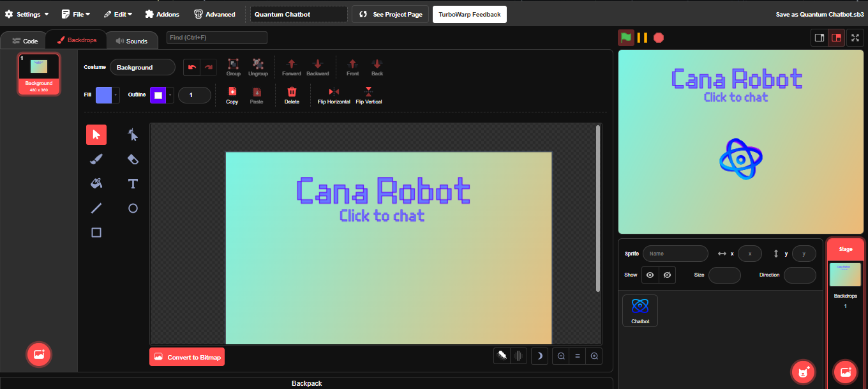The height and width of the screenshot is (389, 868).
Task: Show the sprite using eye icon
Action: click(650, 275)
